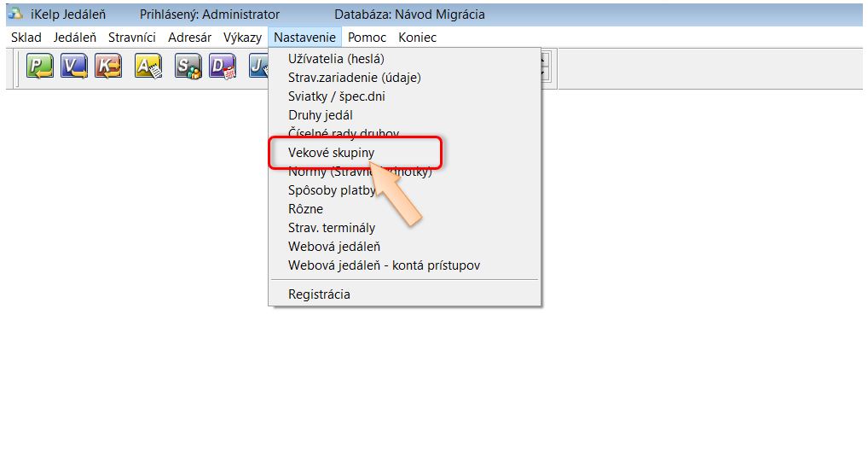Open the Stravníci menu
Image resolution: width=868 pixels, height=466 pixels.
[x=131, y=38]
